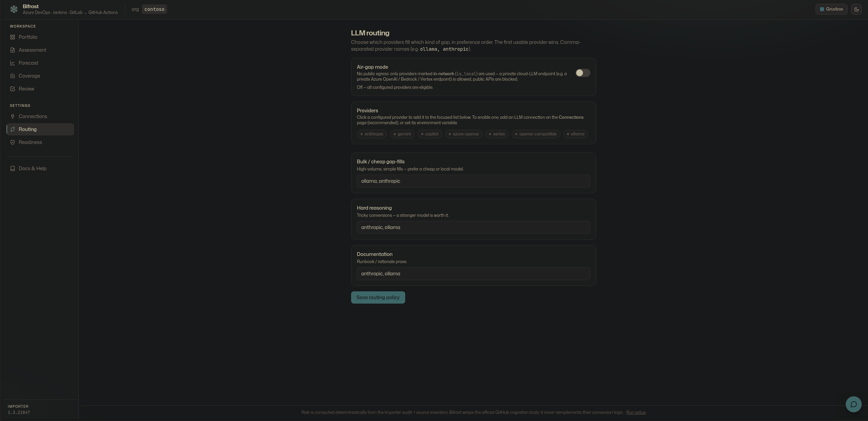Click the Air-gap mode title

point(372,67)
